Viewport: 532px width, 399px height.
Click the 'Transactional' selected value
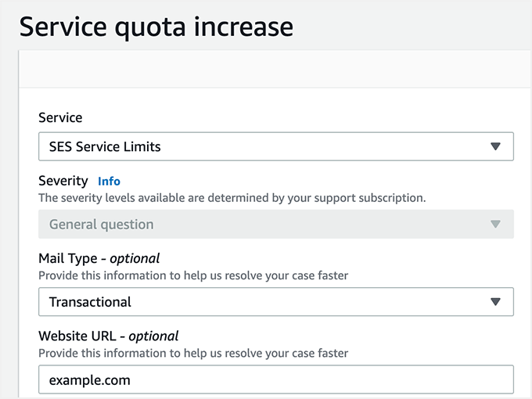point(90,302)
